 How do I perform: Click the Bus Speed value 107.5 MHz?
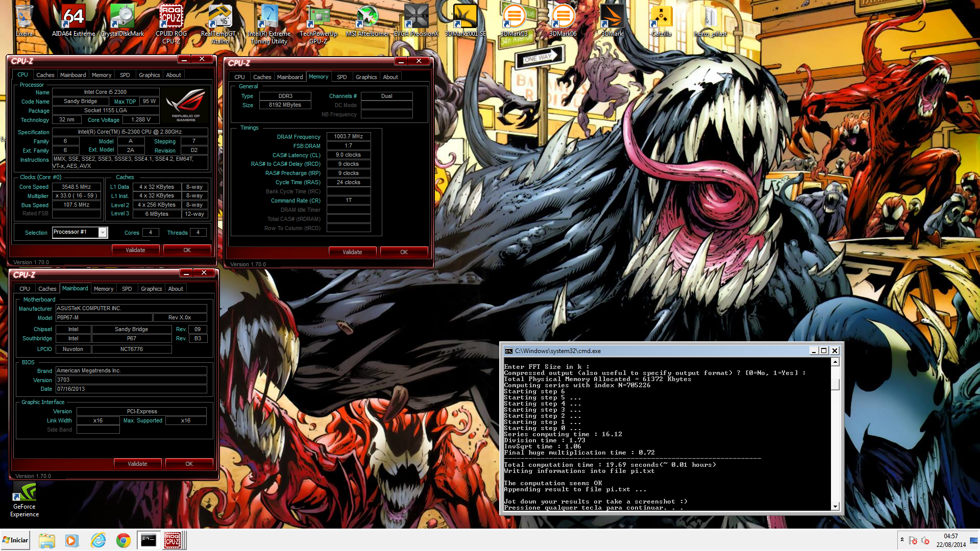coord(77,205)
